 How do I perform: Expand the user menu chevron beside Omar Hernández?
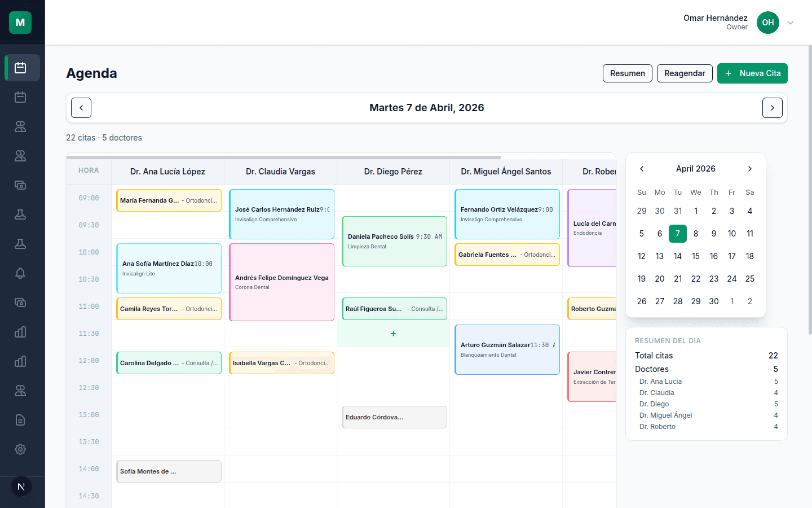pos(791,23)
